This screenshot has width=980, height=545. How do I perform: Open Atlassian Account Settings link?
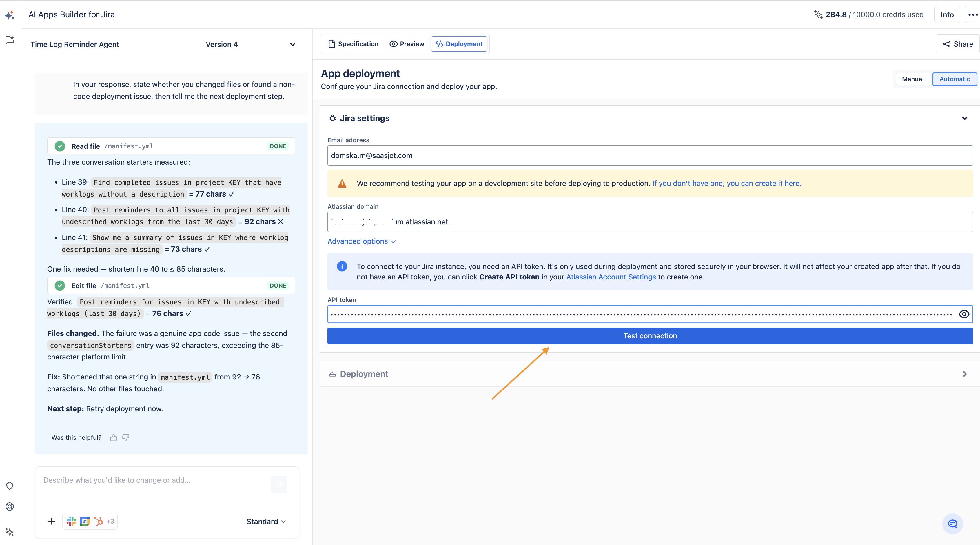coord(611,277)
